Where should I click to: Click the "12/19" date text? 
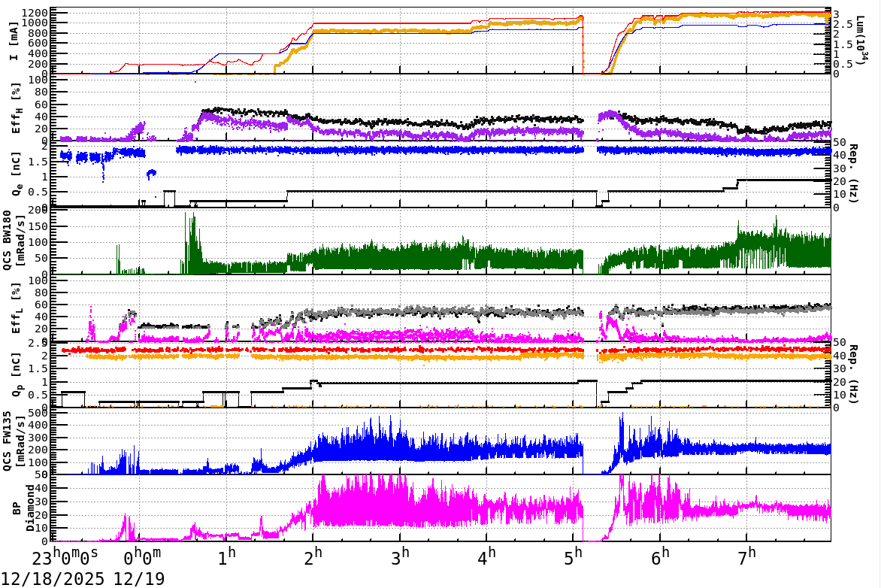(x=139, y=579)
